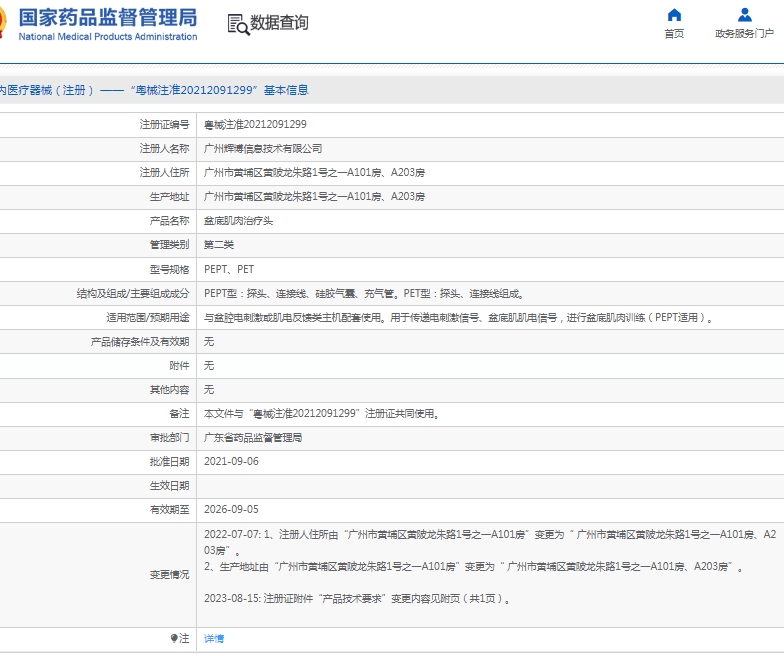This screenshot has height=656, width=784.
Task: Click the 备注 row label
Action: tap(180, 413)
